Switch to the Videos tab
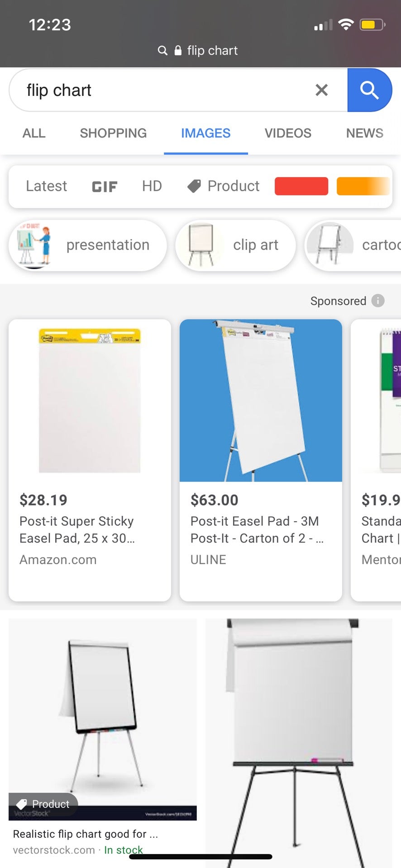Screen dimensions: 401x868 (x=288, y=133)
